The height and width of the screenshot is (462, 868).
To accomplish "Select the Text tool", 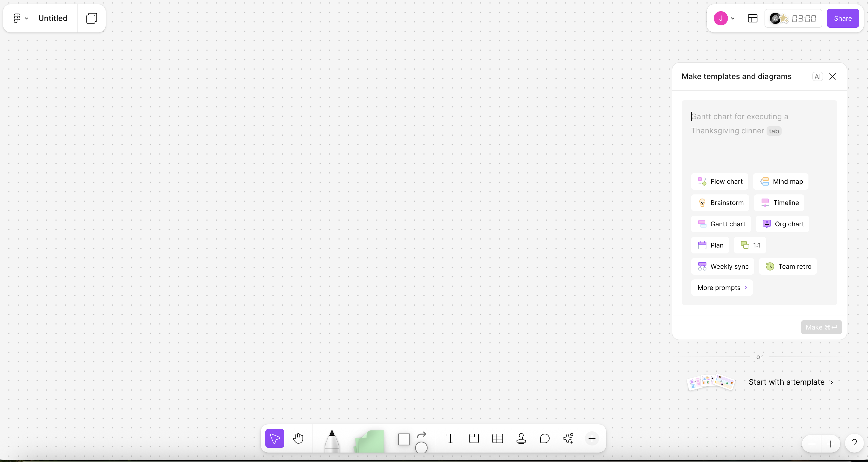I will (x=450, y=438).
